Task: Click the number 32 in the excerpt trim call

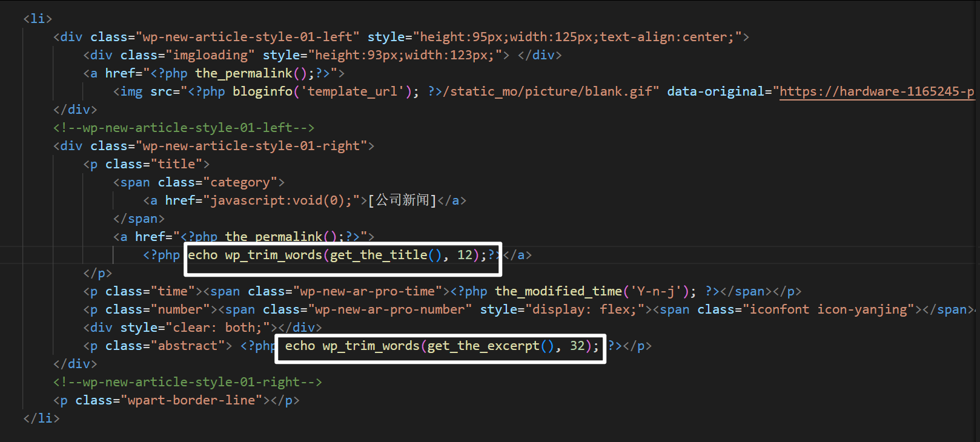Action: (x=577, y=346)
